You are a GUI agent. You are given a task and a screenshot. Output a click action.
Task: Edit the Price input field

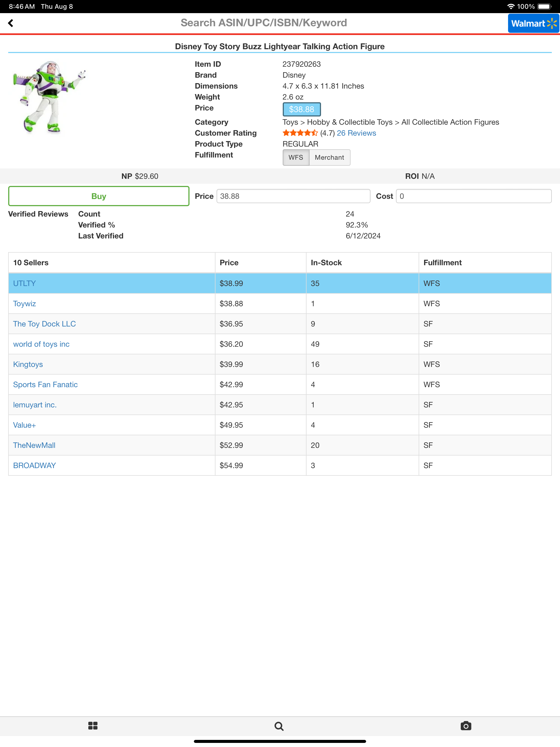point(293,196)
